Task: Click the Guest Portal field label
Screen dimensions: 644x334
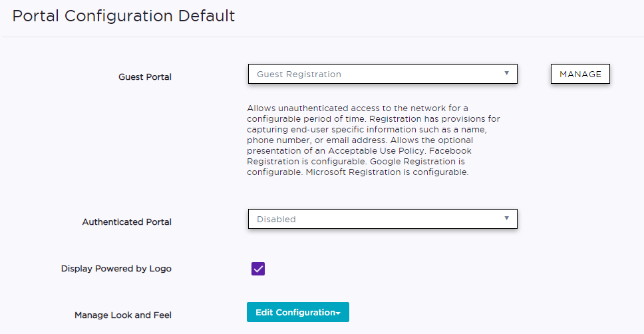Action: tap(144, 77)
